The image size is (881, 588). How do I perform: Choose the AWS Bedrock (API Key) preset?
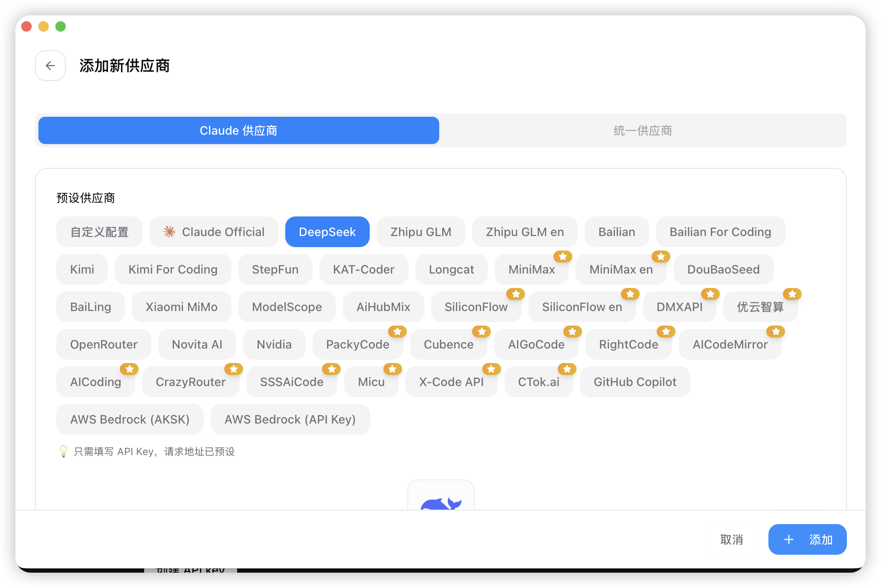pyautogui.click(x=290, y=419)
